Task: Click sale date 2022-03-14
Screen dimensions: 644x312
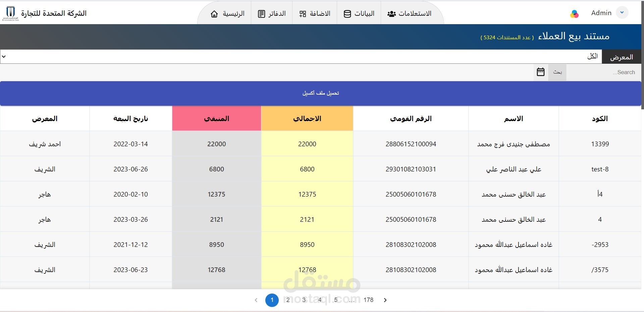Action: [131, 144]
